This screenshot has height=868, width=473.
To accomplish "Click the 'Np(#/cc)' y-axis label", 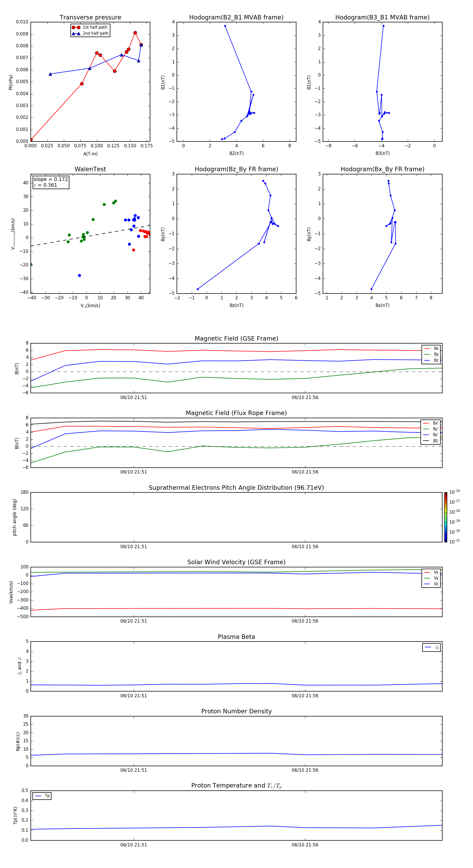I will click(x=18, y=741).
